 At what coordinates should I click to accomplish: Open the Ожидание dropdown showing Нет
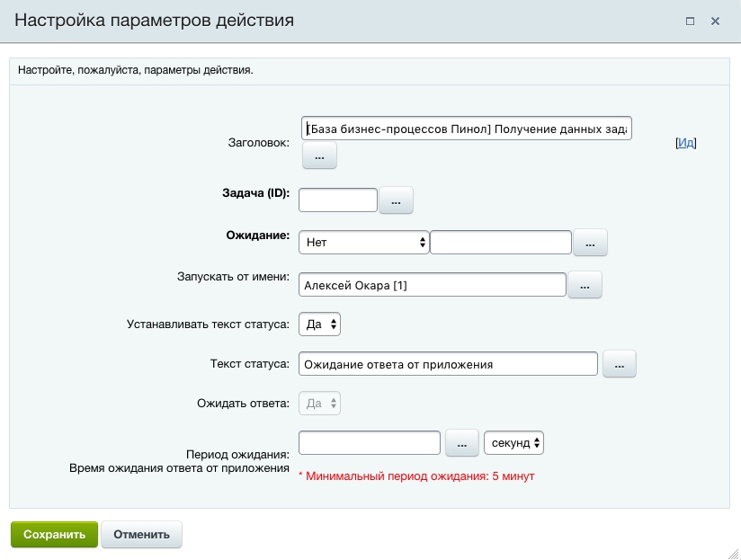[363, 243]
